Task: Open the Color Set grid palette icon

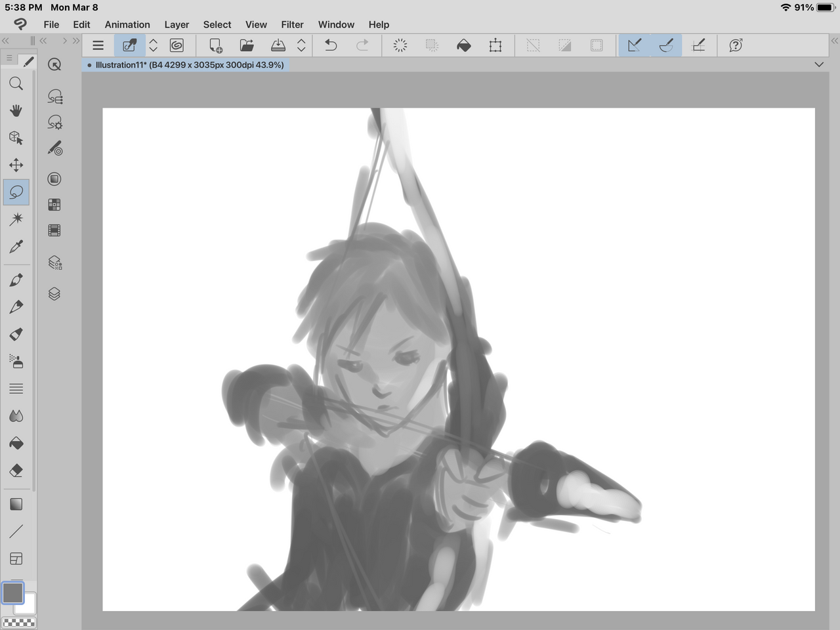Action: click(54, 205)
